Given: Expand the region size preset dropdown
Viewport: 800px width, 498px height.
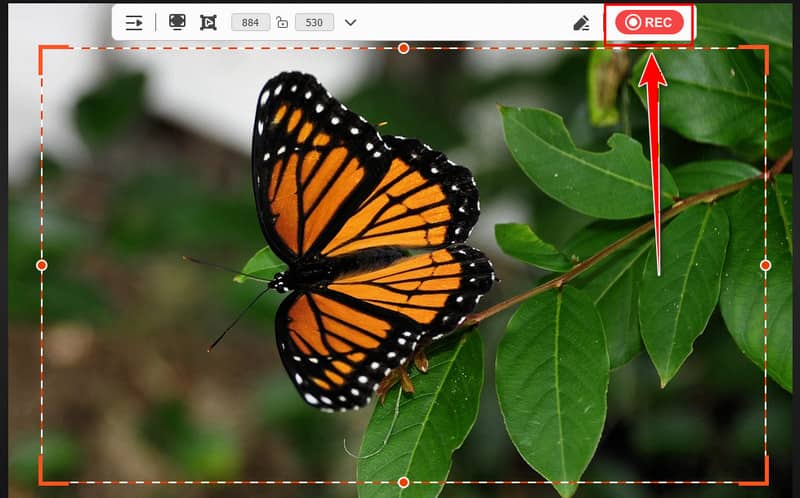Looking at the screenshot, I should pyautogui.click(x=350, y=23).
